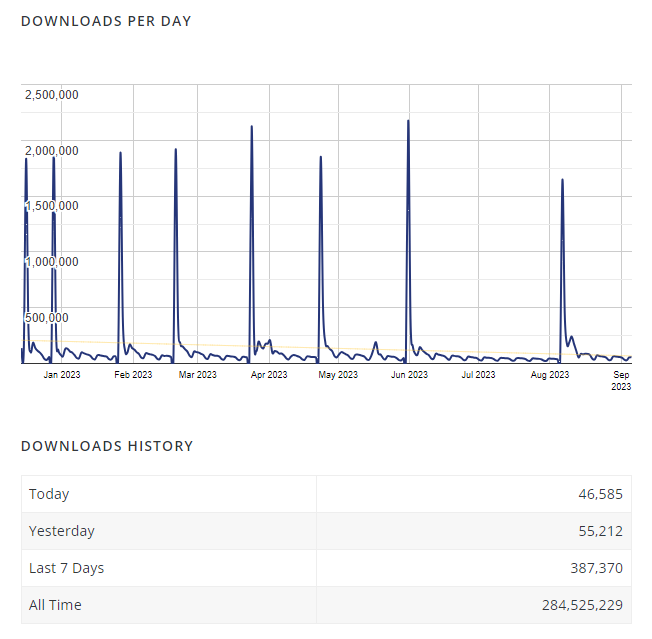
Task: Select the Yesterday row label
Action: (61, 531)
